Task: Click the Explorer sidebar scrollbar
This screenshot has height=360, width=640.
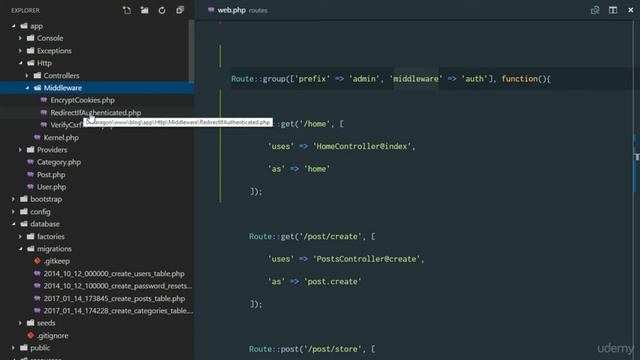Action: pos(191,51)
